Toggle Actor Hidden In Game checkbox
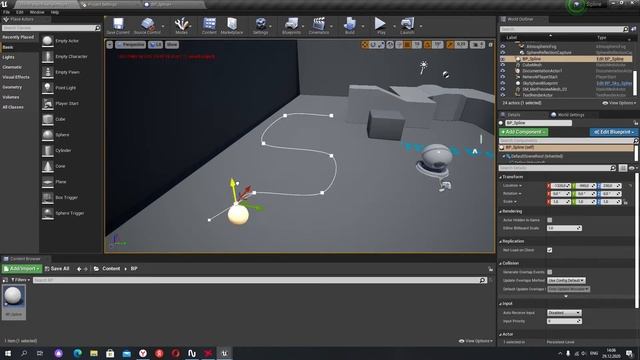 tap(550, 220)
